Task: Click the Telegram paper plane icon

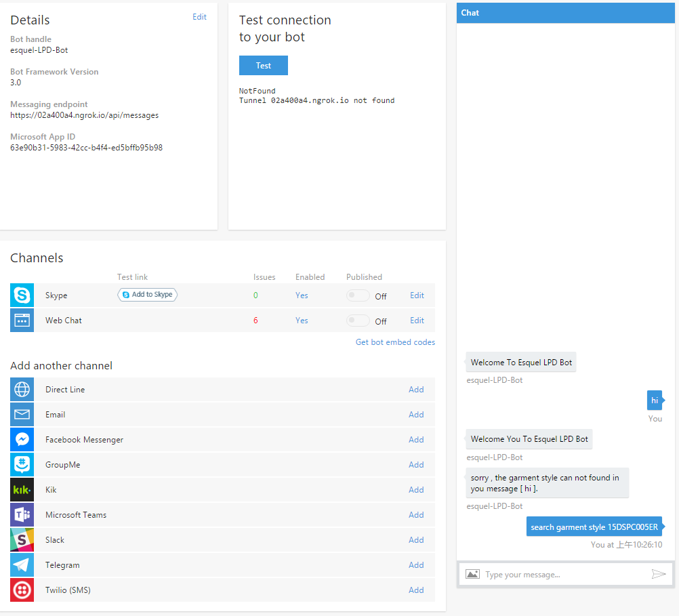Action: pos(22,565)
